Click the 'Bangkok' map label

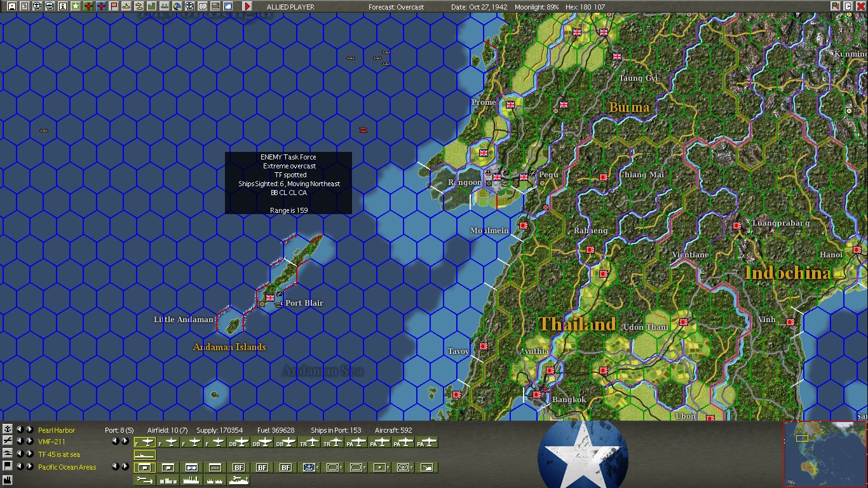569,400
